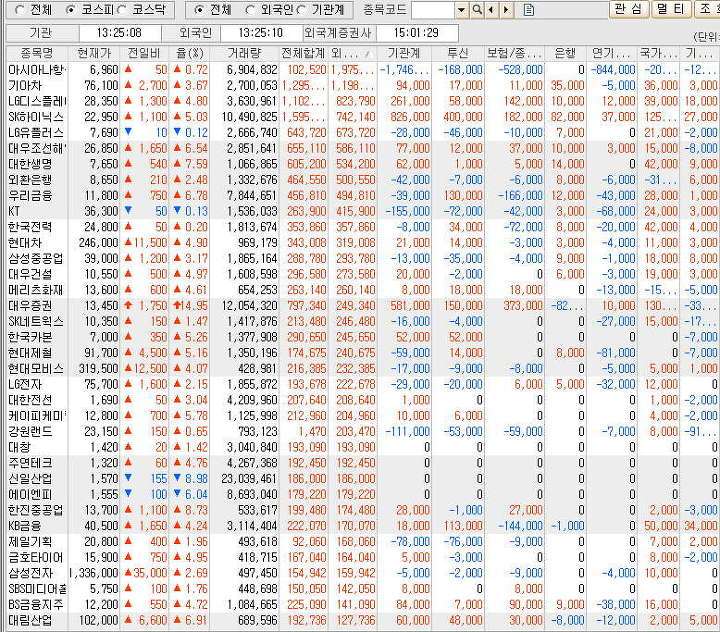Image resolution: width=720 pixels, height=632 pixels.
Task: Expand the 종목코드 dropdown arrow
Action: click(x=461, y=10)
